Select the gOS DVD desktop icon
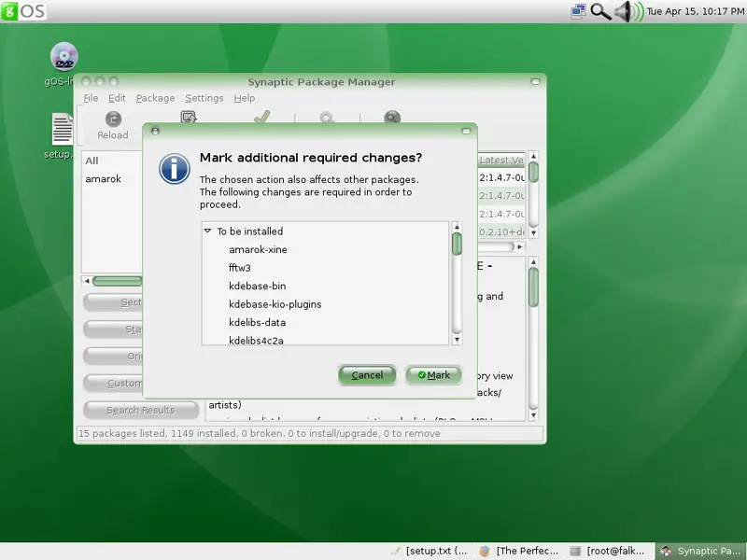747x560 pixels. 63,57
